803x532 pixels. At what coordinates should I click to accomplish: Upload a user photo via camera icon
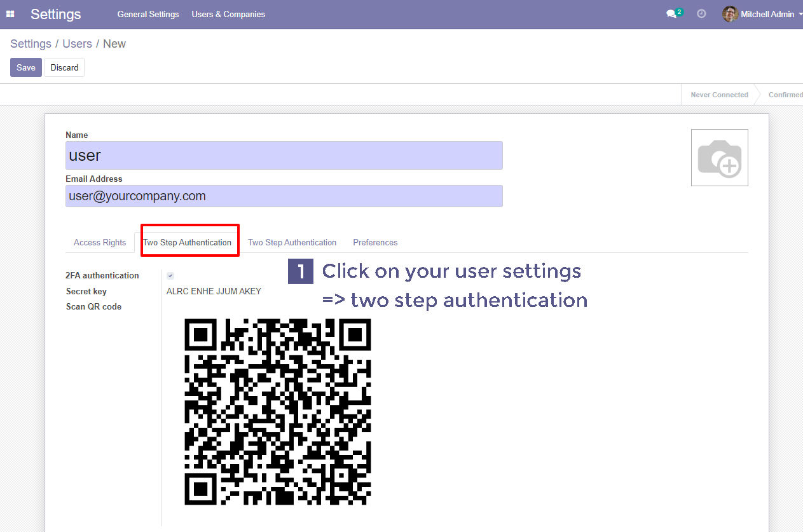[720, 158]
